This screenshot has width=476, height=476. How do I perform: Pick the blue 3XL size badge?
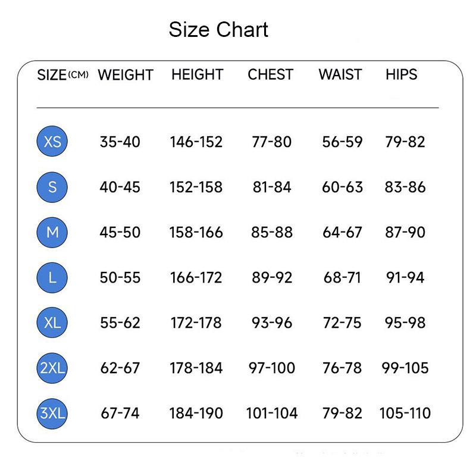coord(52,413)
